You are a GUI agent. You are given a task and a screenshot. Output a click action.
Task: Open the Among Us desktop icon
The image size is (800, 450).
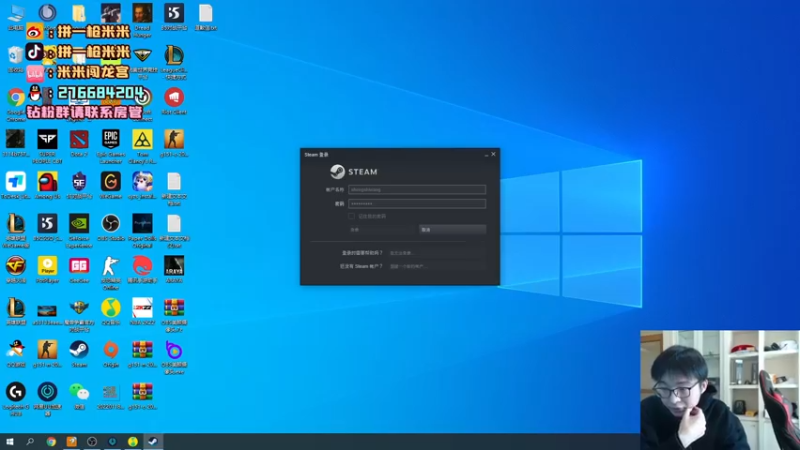pos(47,182)
